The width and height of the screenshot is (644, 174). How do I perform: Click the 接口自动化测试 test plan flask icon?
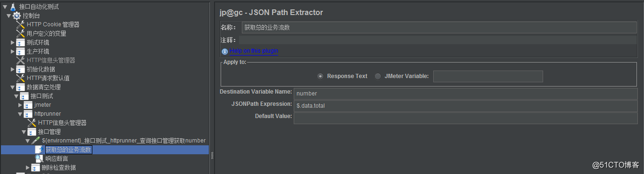click(x=13, y=7)
